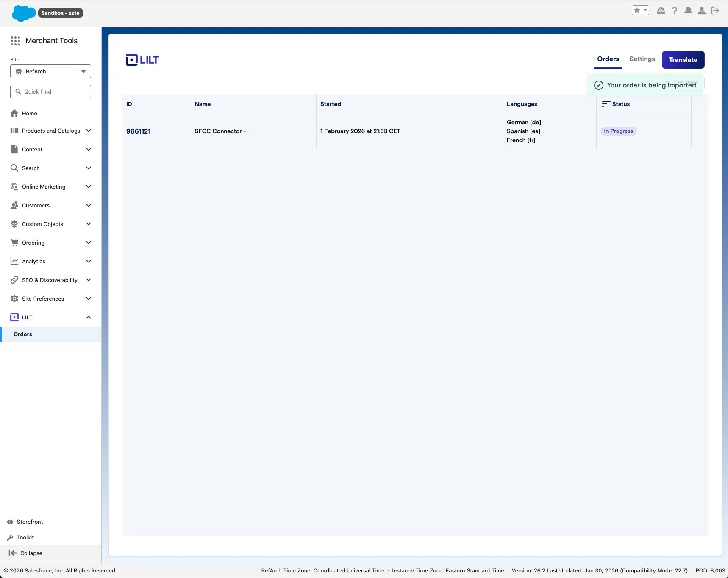728x578 pixels.
Task: Expand SEO & Discoverability chevron
Action: (x=89, y=280)
